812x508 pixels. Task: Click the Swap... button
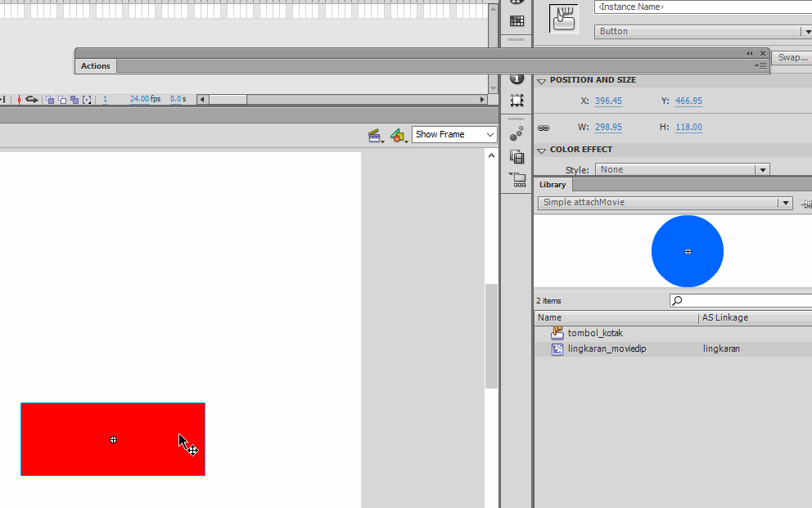(x=792, y=57)
